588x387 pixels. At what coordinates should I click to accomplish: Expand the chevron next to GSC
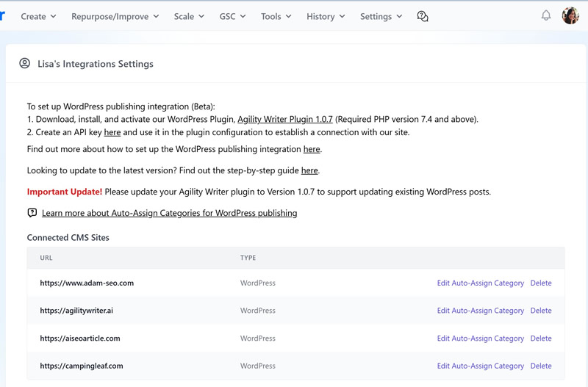pyautogui.click(x=243, y=16)
